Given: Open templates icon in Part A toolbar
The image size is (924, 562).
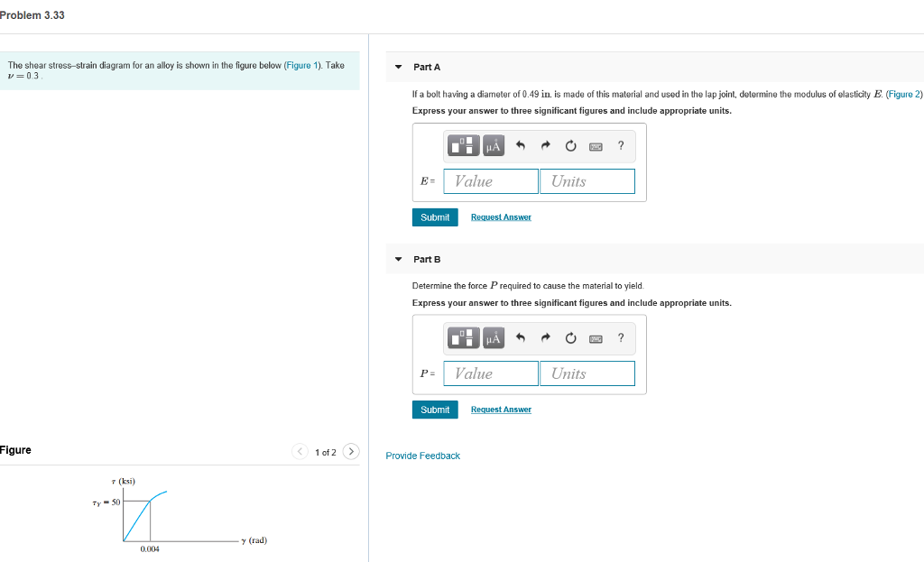Looking at the screenshot, I should click(463, 145).
